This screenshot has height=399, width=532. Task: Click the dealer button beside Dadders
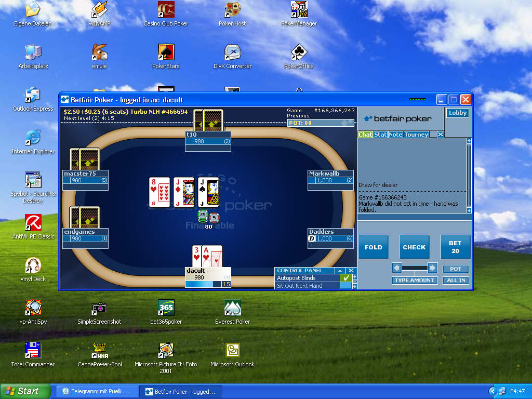coord(312,238)
